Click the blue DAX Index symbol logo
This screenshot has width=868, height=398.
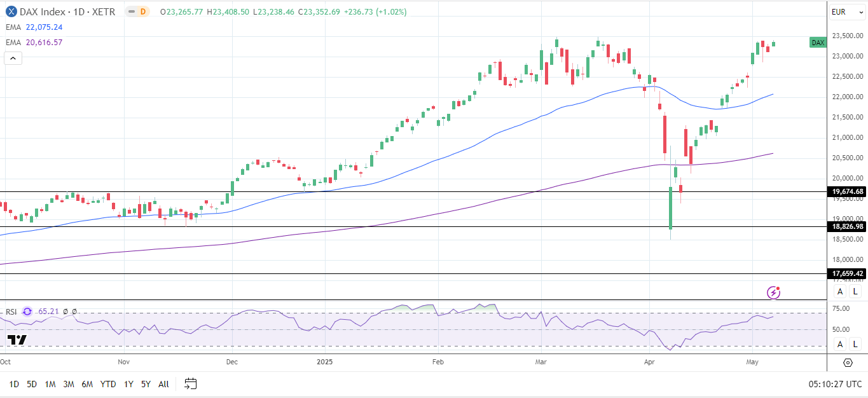(11, 11)
